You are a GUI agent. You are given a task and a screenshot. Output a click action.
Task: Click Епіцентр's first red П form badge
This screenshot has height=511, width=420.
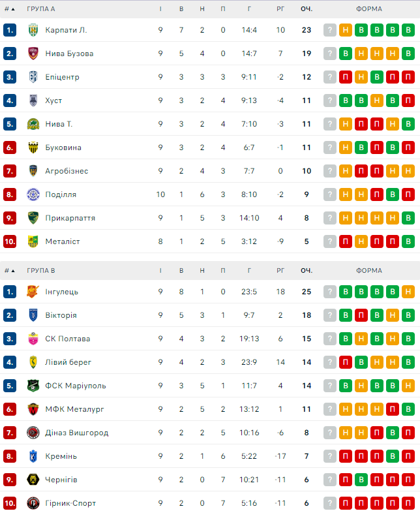click(346, 77)
